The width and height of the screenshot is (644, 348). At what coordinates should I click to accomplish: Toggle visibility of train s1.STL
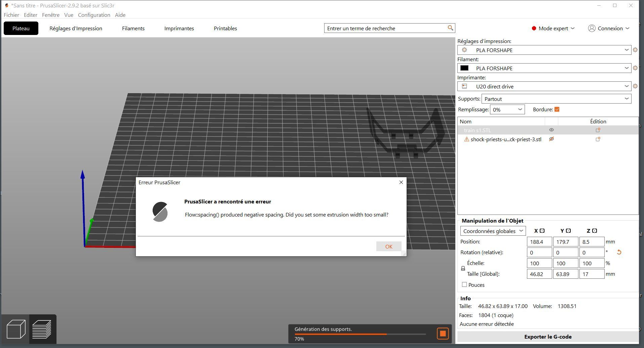(x=551, y=130)
